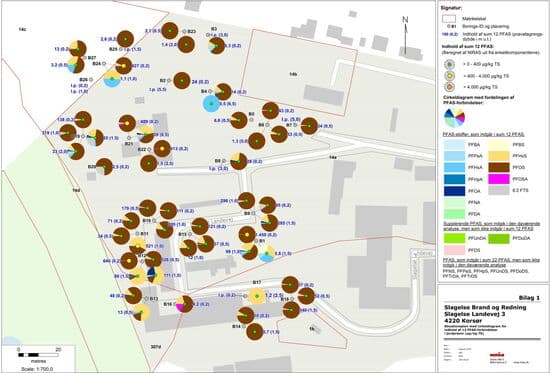The image size is (550, 373).
Task: Click the multicolor example pie chart in legend
Action: (x=454, y=118)
